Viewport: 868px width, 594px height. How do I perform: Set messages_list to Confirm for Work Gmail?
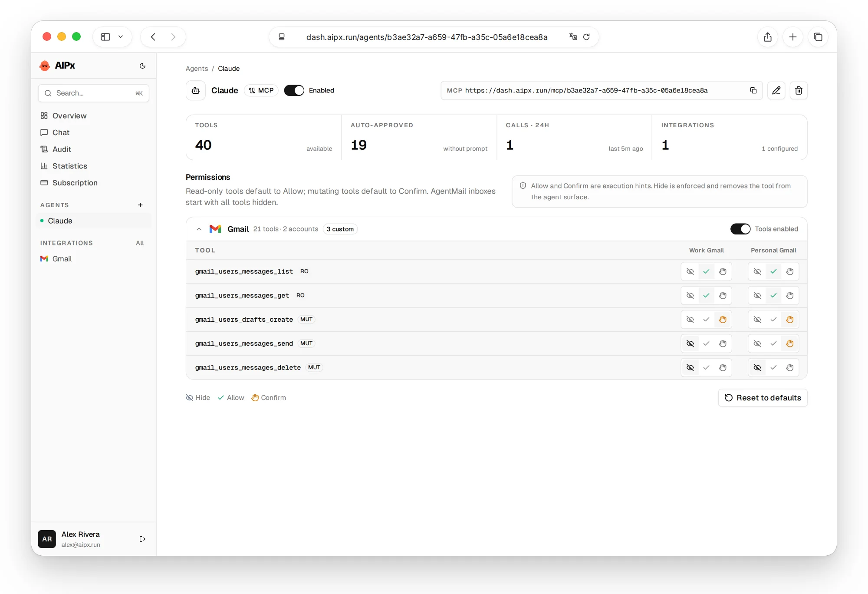point(723,271)
